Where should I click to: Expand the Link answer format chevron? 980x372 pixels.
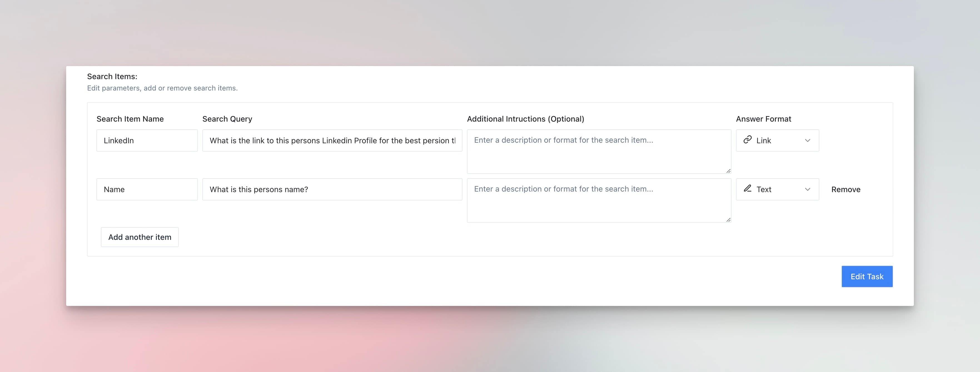click(x=807, y=140)
